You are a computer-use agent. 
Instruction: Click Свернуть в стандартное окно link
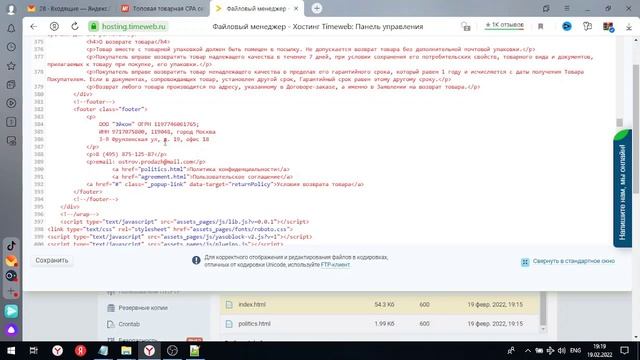coord(573,261)
